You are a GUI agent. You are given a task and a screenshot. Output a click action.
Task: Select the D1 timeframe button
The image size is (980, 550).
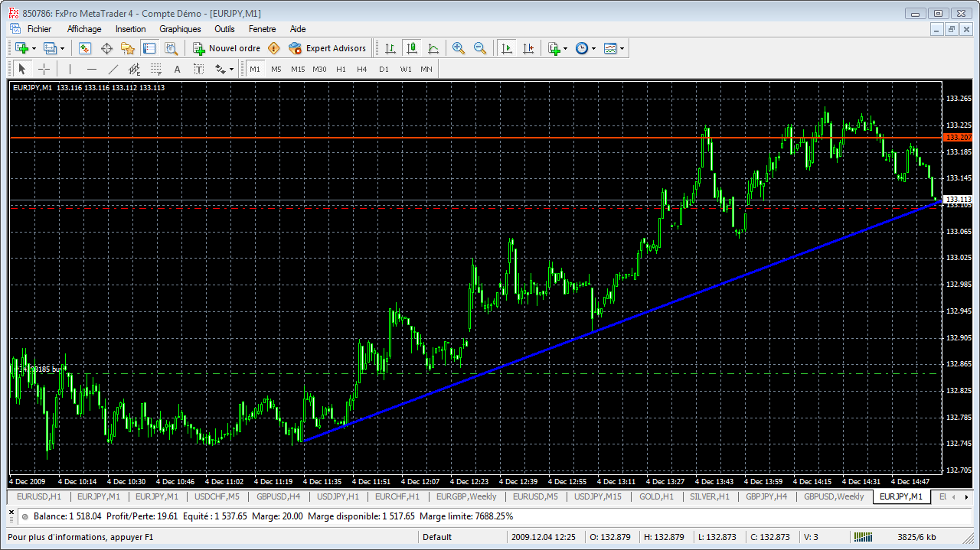point(384,69)
